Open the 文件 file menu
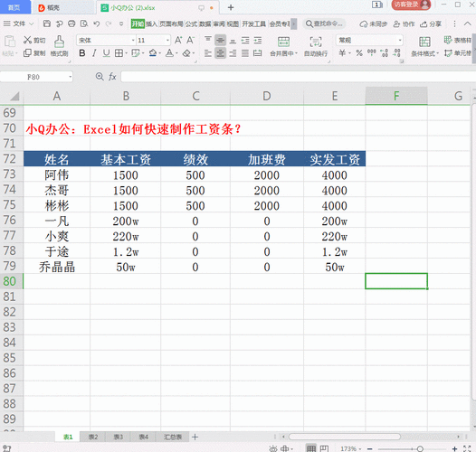 coord(18,24)
